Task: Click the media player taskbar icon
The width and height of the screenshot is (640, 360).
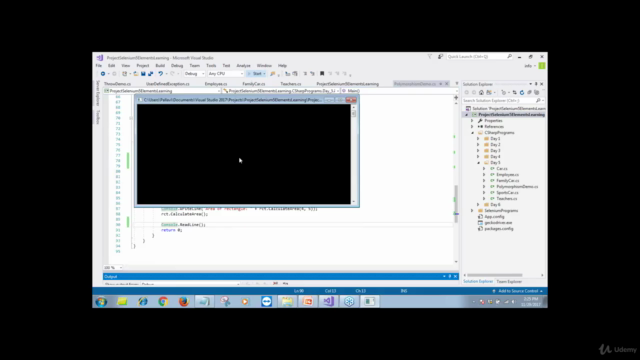Action: (x=245, y=302)
